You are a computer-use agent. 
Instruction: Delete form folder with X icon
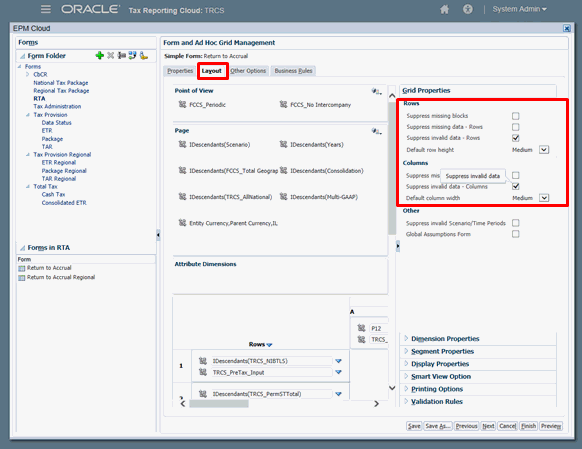coord(111,56)
